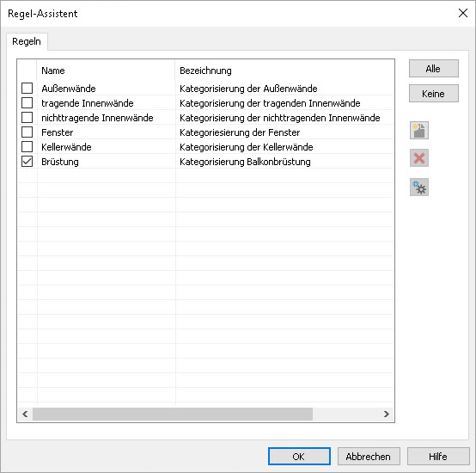Click the new rule document icon
Viewport: 476px width, 473px height.
click(x=419, y=131)
